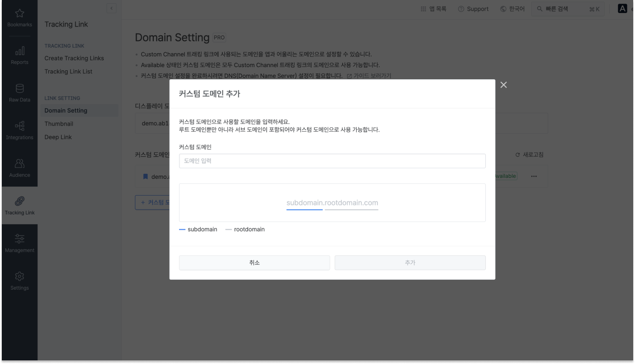The image size is (635, 364).
Task: Focus the 빠른 검색 quick search box
Action: [x=567, y=9]
